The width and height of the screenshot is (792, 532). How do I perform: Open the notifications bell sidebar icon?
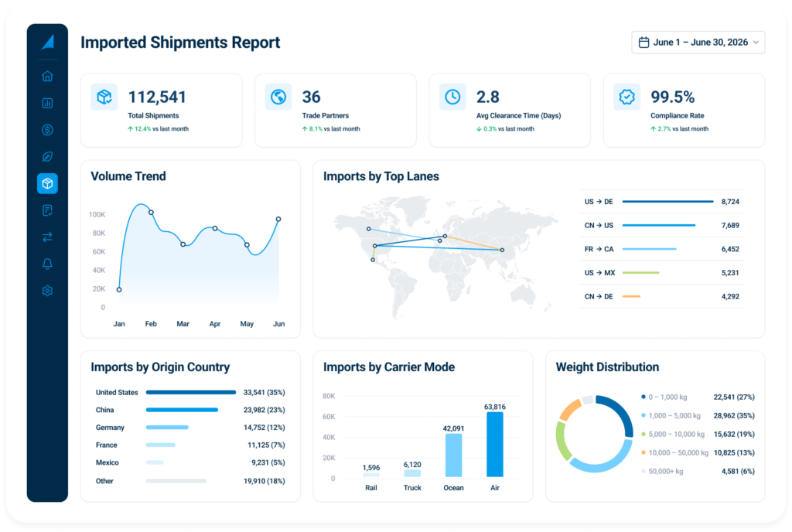click(x=47, y=264)
